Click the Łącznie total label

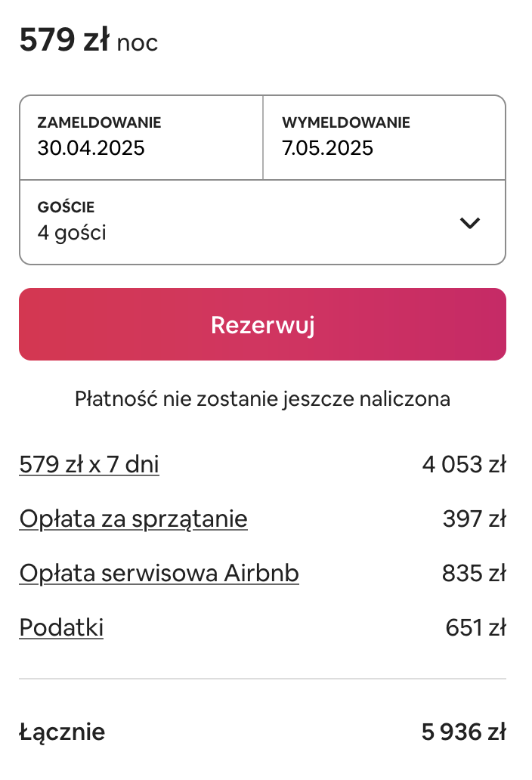click(x=62, y=732)
